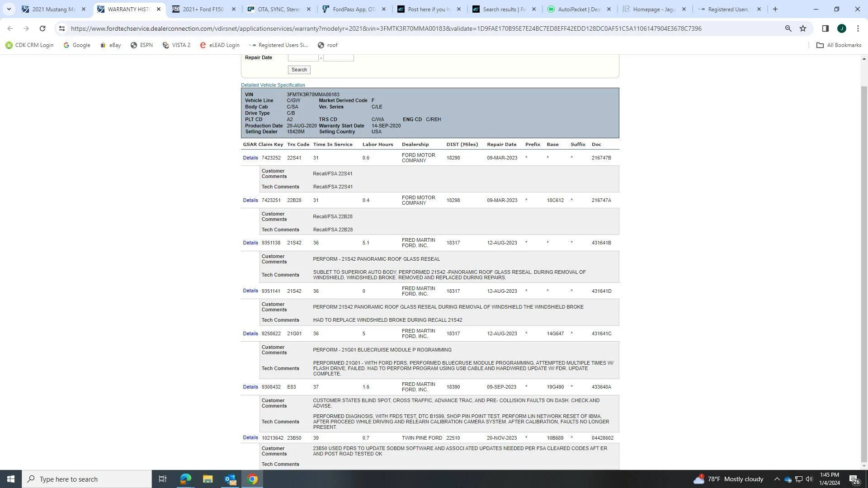Open the CDK CRM Login bookmark
This screenshot has height=488, width=868.
(x=29, y=45)
